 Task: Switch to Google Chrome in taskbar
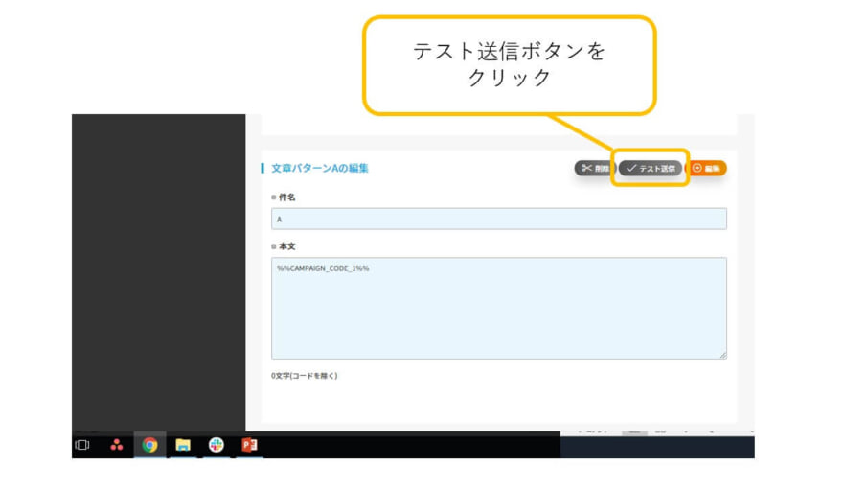(x=149, y=445)
